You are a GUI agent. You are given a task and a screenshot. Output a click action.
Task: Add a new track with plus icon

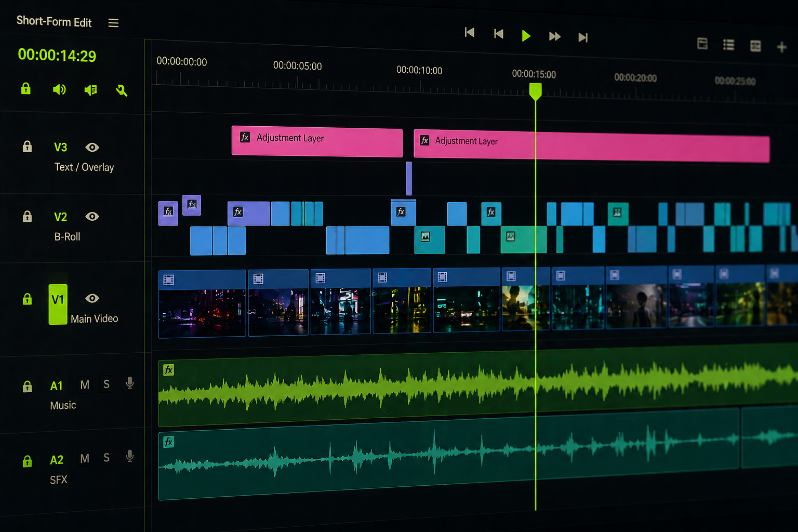click(x=781, y=47)
